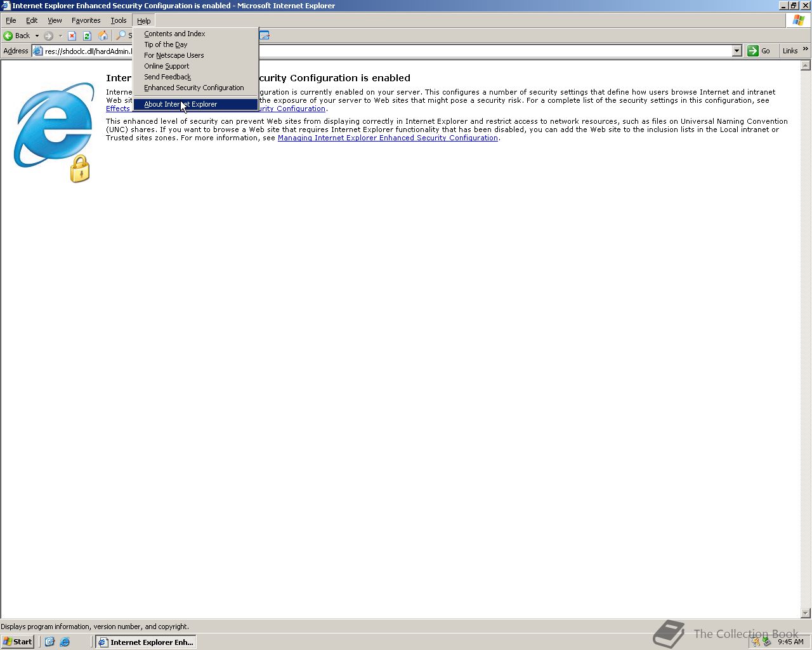The height and width of the screenshot is (650, 812).
Task: Restore down the Internet Explorer window
Action: point(794,6)
